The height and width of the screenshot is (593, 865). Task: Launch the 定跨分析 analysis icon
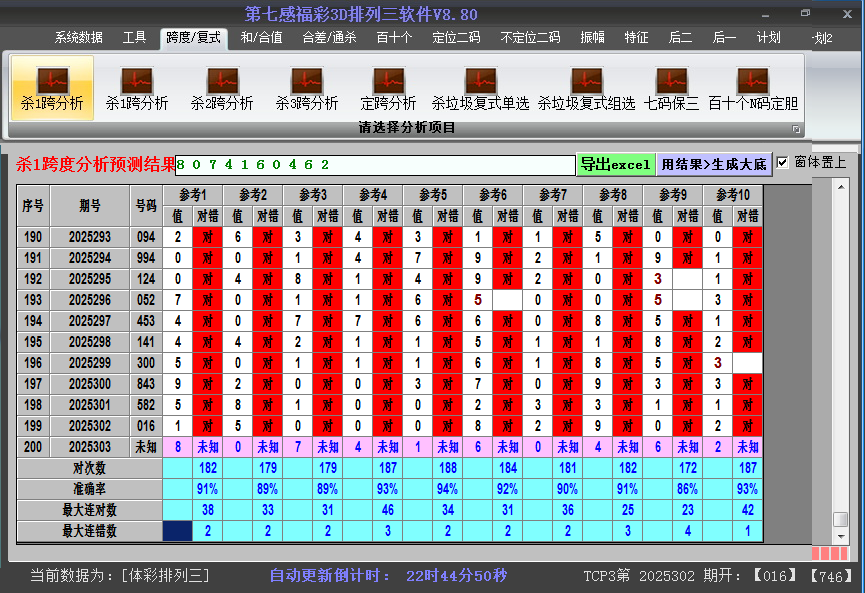tap(388, 85)
